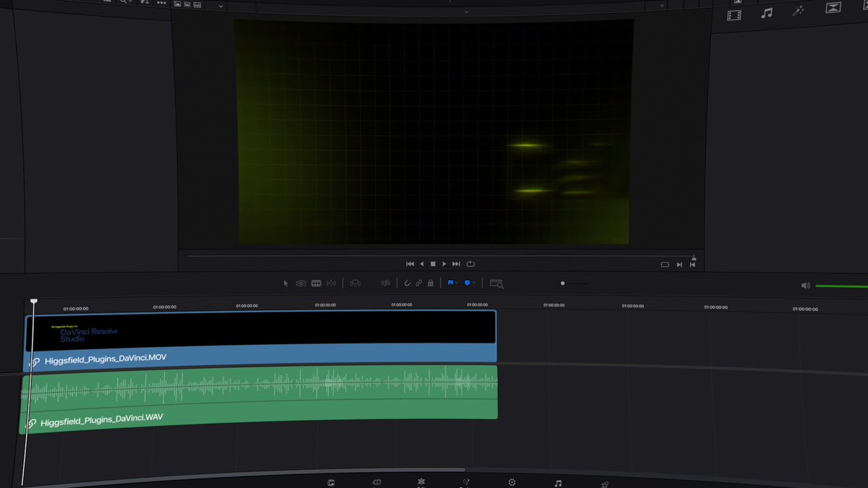Image resolution: width=868 pixels, height=488 pixels.
Task: Click the timeline zoom magnifier icon
Action: tap(496, 284)
